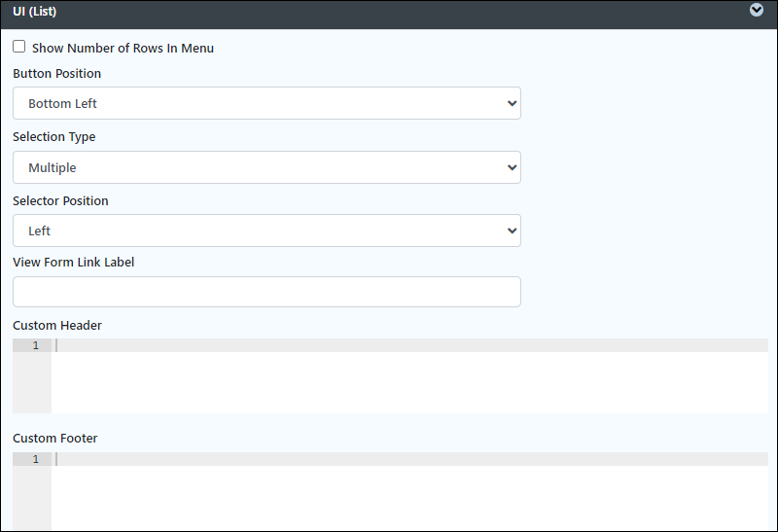Click the Show Number of Rows label text
This screenshot has width=778, height=532.
(123, 48)
